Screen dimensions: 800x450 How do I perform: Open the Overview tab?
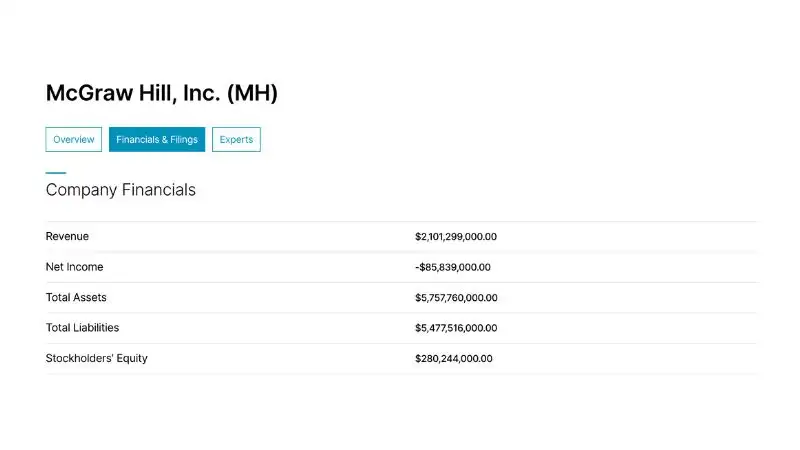click(x=73, y=139)
